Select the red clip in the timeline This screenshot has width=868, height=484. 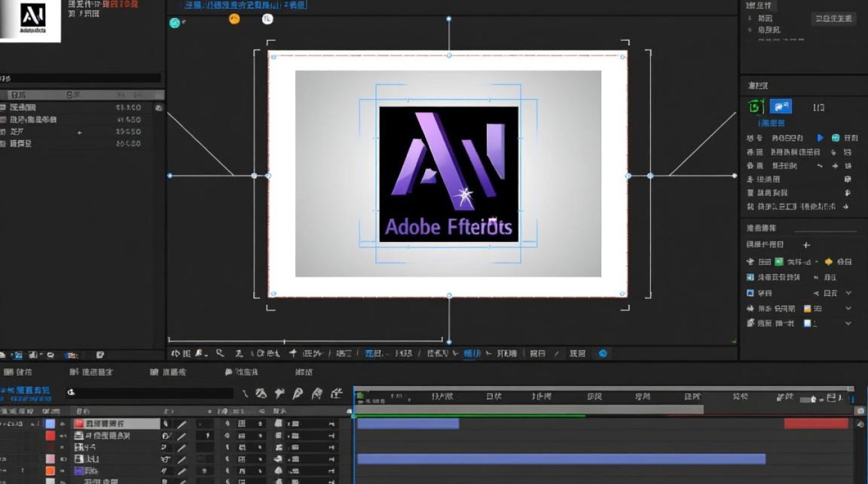[816, 424]
